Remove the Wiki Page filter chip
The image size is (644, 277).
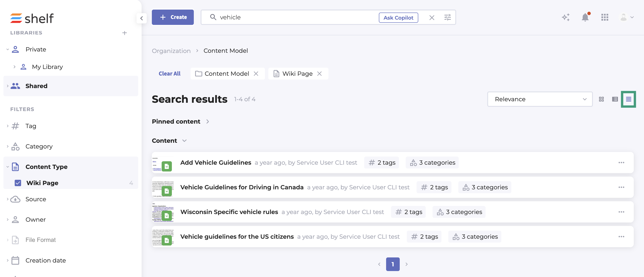pos(319,74)
